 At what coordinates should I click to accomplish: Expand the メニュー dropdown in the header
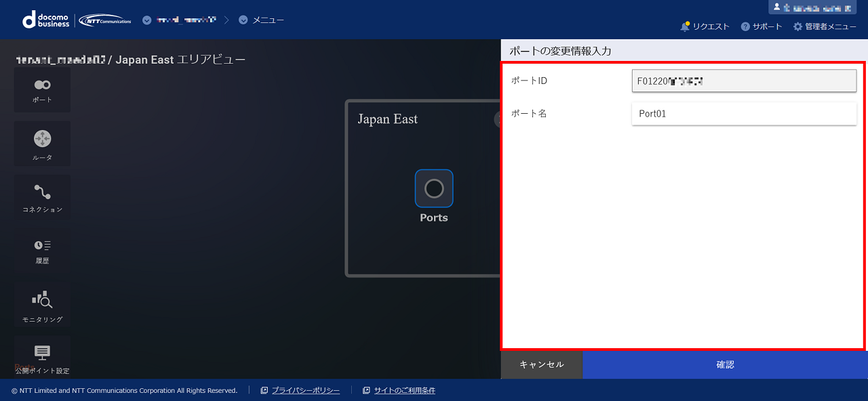coord(262,20)
